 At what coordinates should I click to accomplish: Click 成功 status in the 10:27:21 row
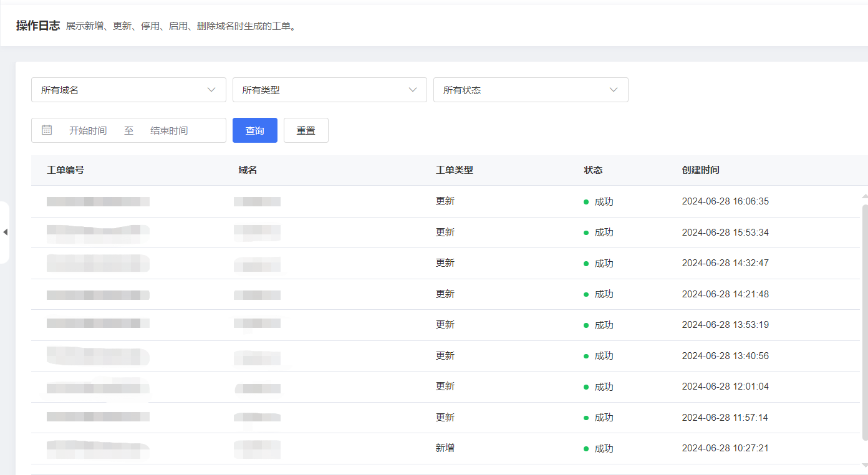tap(604, 448)
